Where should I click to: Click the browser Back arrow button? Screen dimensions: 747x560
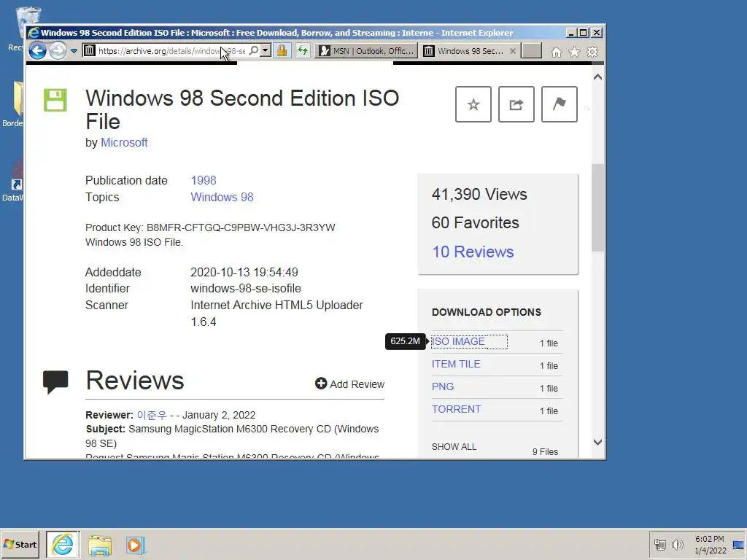38,50
